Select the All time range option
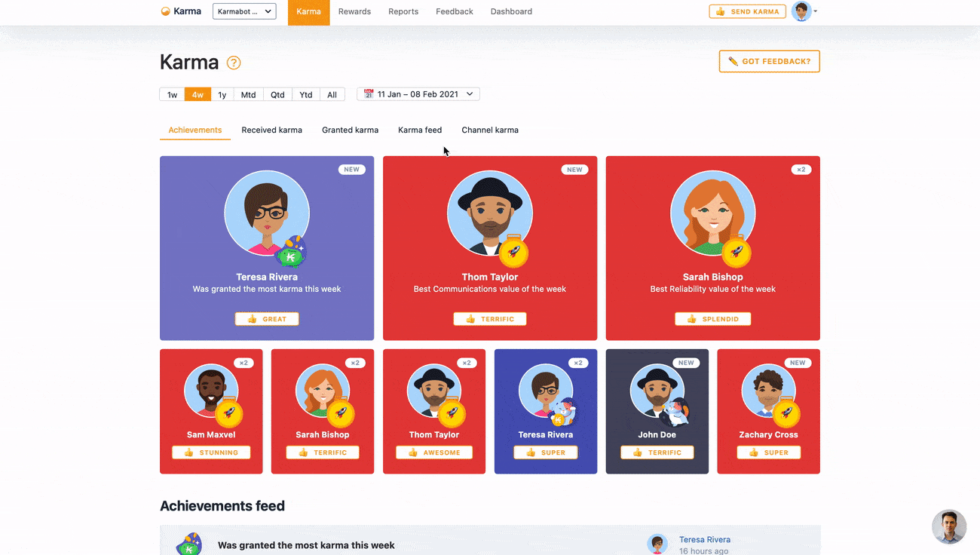This screenshot has width=980, height=555. (332, 94)
